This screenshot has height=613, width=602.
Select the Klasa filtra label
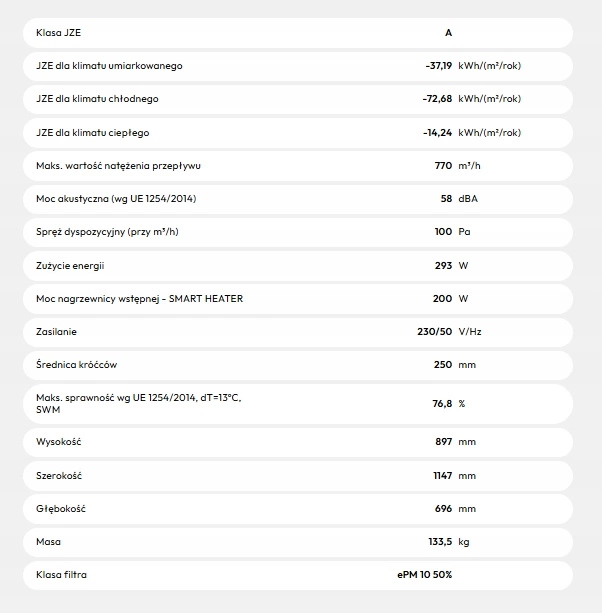68,575
